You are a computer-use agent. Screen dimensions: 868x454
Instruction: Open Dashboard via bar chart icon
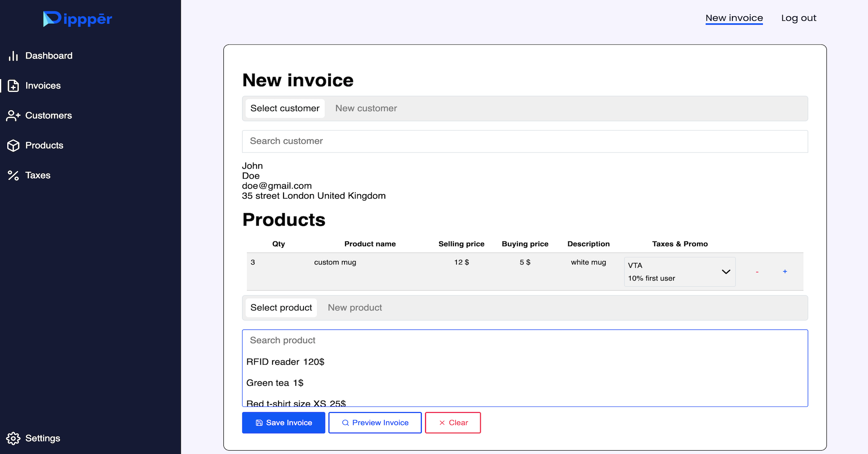pos(13,56)
